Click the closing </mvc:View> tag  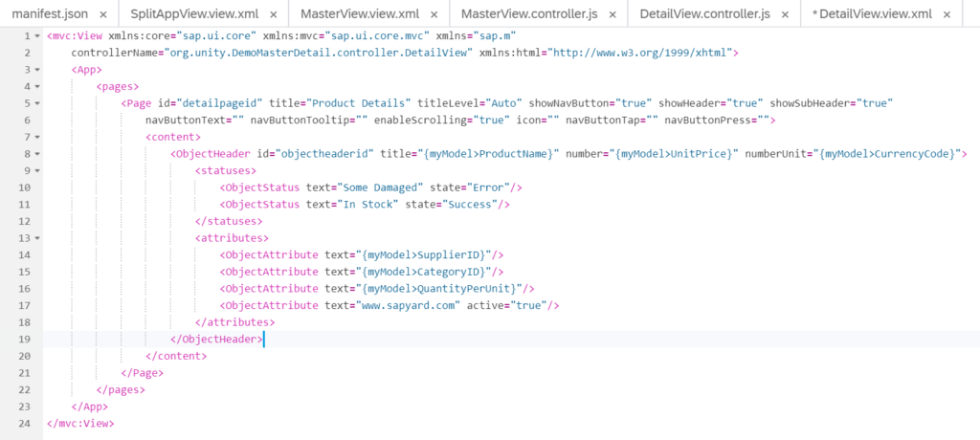[80, 425]
